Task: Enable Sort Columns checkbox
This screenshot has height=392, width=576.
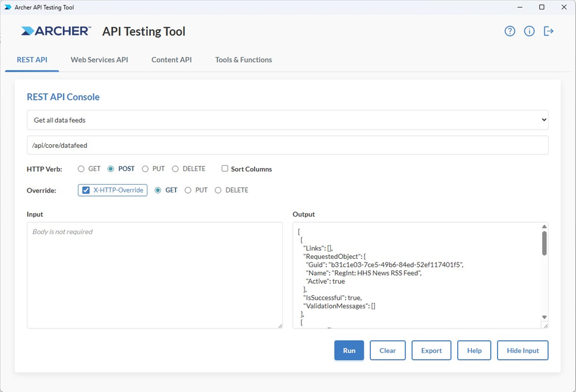Action: click(x=225, y=169)
